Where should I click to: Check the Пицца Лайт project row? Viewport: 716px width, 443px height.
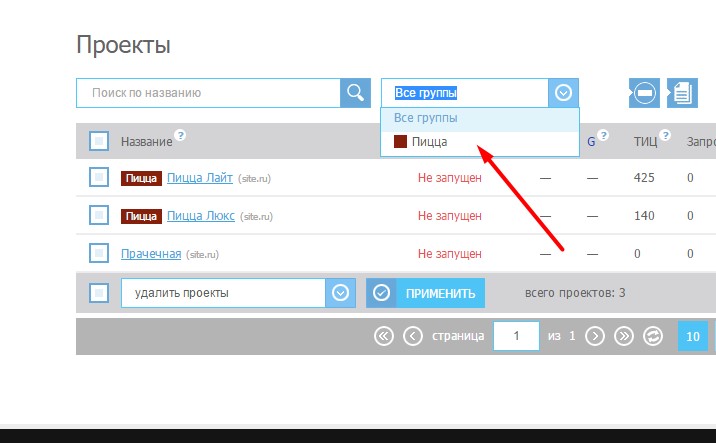click(99, 177)
